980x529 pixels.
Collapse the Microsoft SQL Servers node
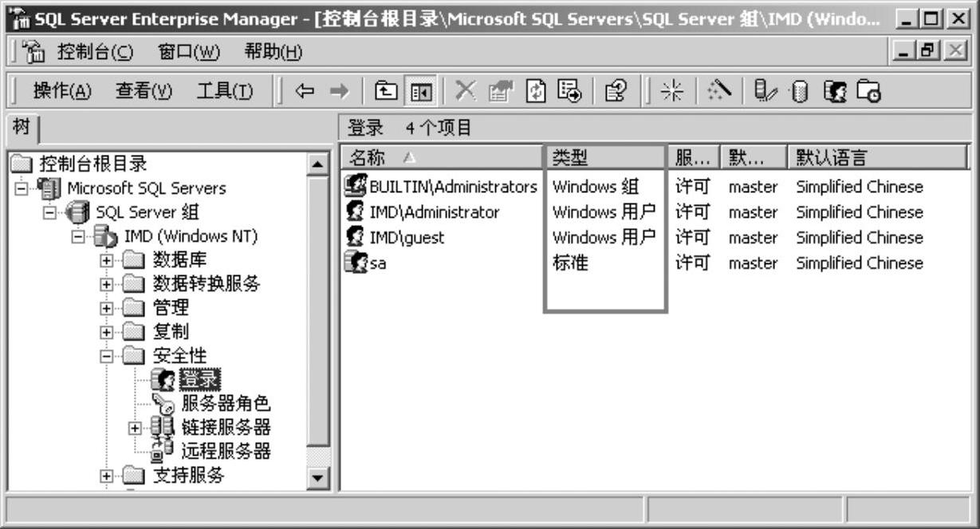point(22,189)
